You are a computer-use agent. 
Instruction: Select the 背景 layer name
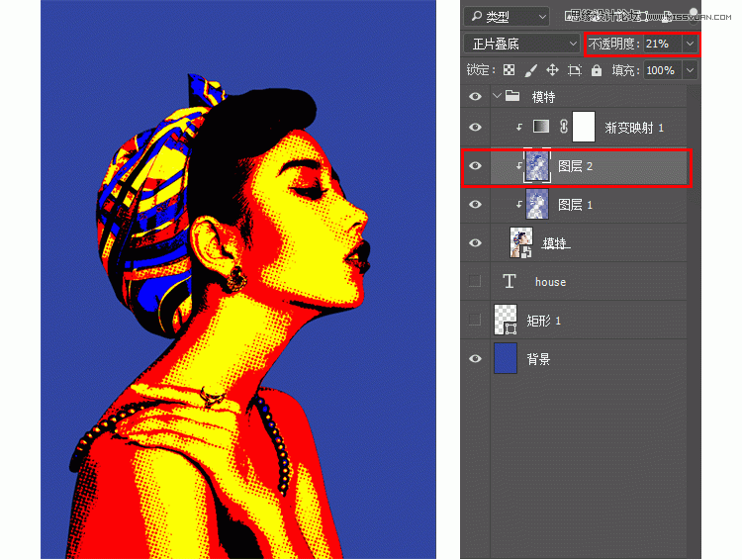tap(538, 359)
